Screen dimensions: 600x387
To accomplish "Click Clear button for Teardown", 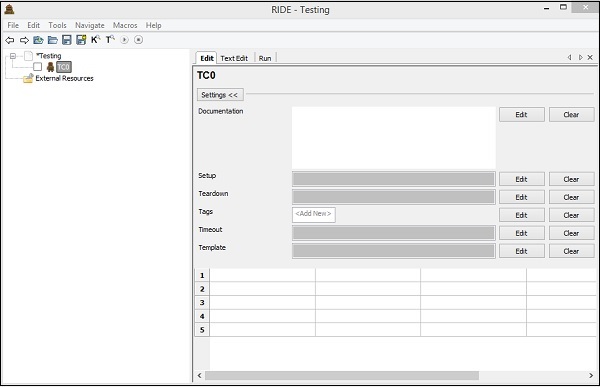I will [571, 197].
